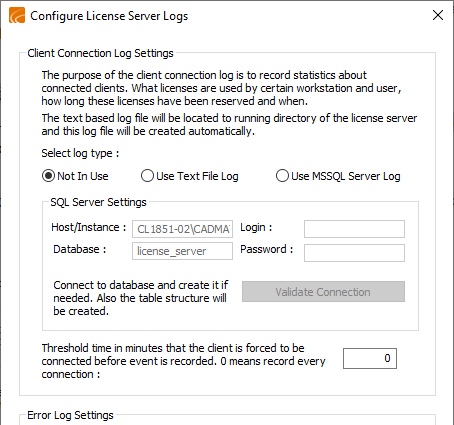Viewport: 454px width, 425px height.
Task: Select the Not In Use radio button
Action: (48, 176)
